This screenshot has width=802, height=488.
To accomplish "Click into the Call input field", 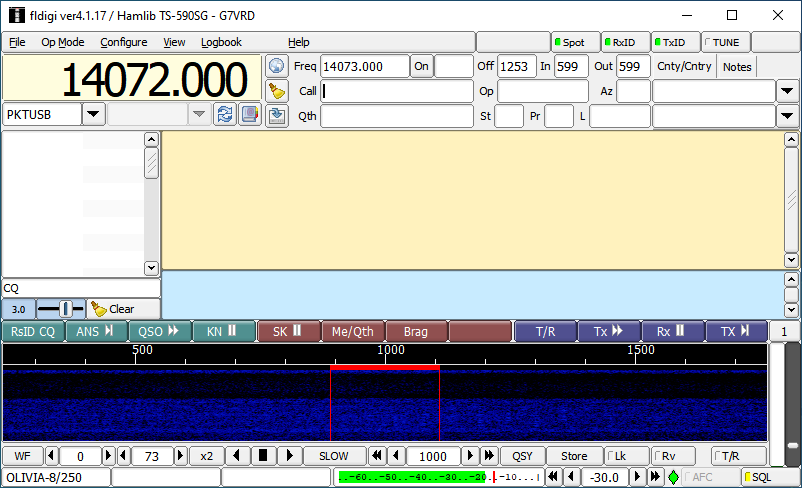I will click(x=396, y=91).
